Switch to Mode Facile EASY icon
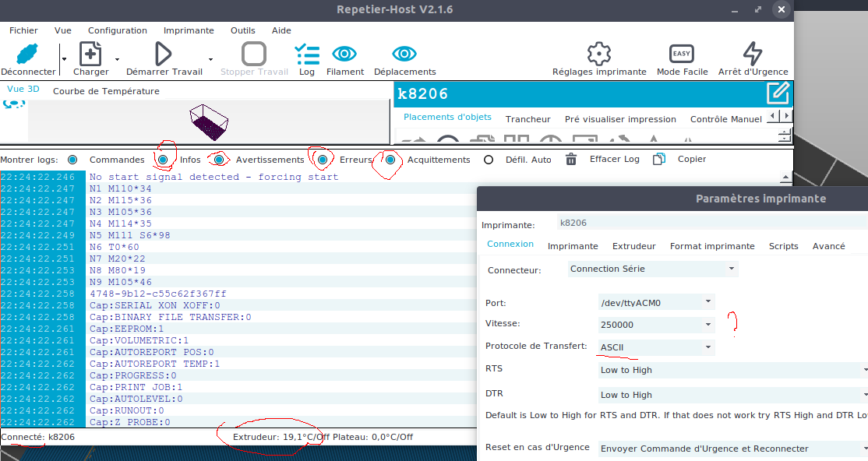The image size is (868, 461). [682, 54]
